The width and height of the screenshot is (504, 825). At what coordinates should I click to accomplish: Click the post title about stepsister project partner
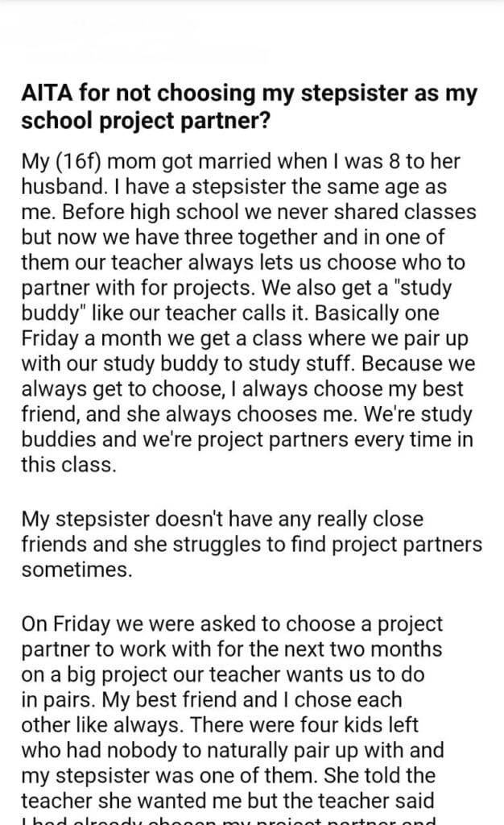250,106
